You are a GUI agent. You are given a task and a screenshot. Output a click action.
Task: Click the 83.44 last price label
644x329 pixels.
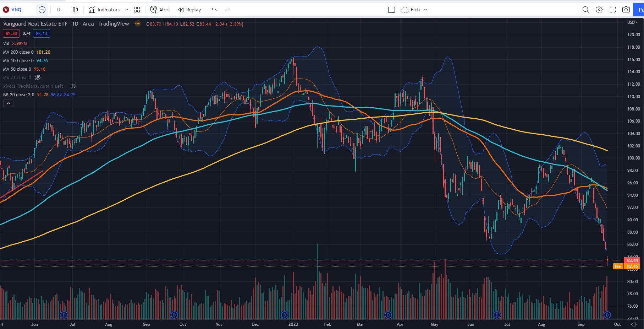(x=632, y=260)
